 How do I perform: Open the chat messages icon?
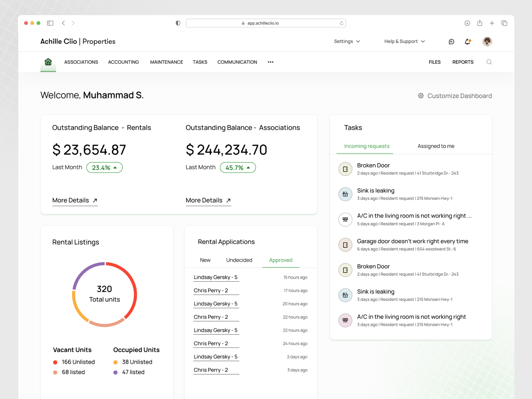(451, 41)
